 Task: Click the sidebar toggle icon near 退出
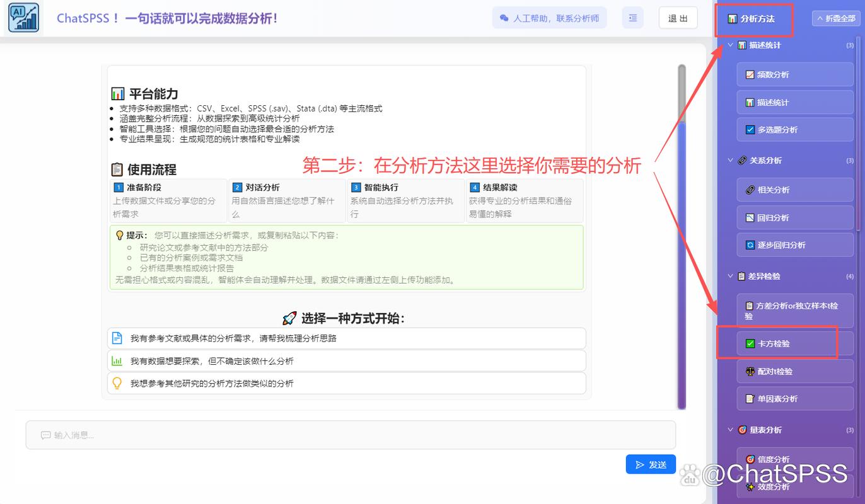(x=632, y=18)
